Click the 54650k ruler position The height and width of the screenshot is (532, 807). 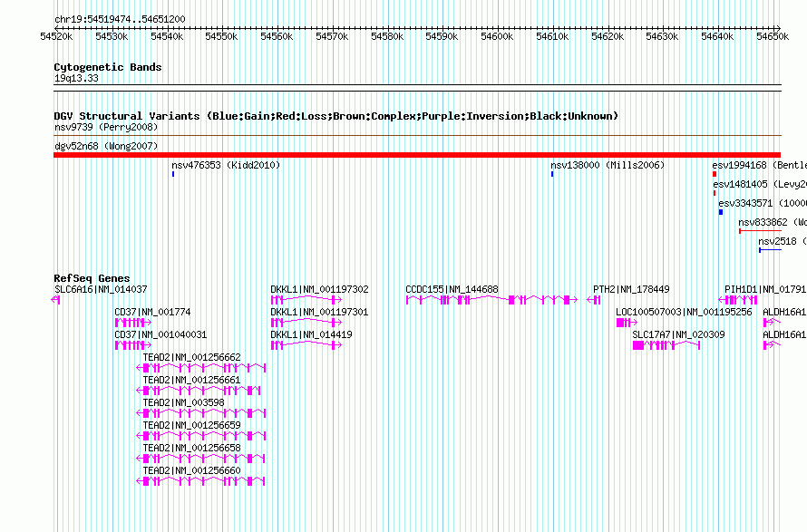(x=773, y=37)
